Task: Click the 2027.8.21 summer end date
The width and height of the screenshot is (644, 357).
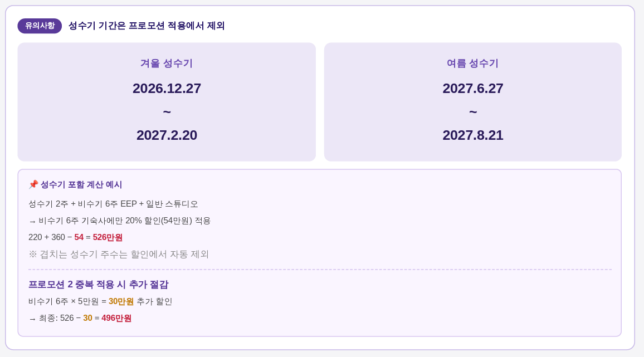Action: [x=473, y=135]
